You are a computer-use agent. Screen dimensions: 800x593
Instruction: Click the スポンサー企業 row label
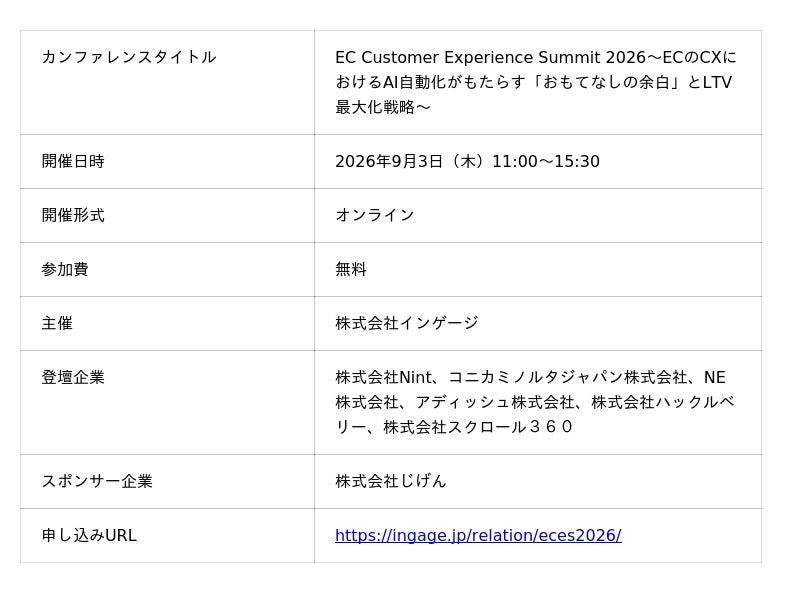pyautogui.click(x=97, y=481)
